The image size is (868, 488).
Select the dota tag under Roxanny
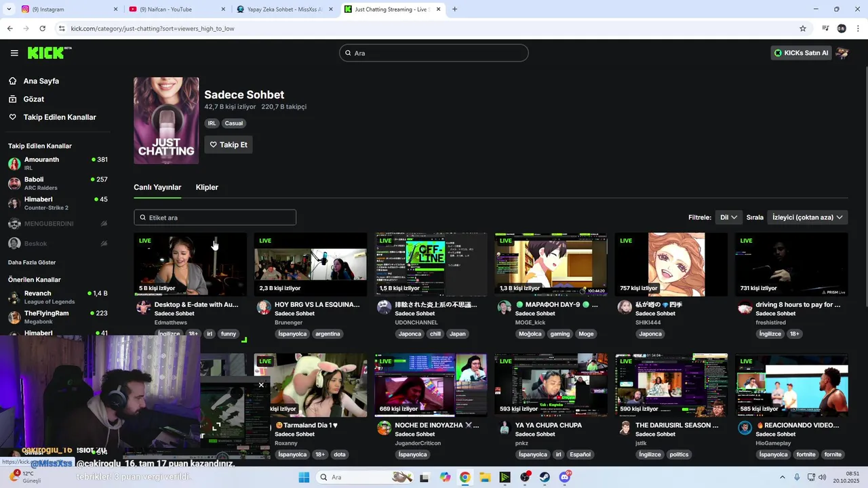coord(340,455)
